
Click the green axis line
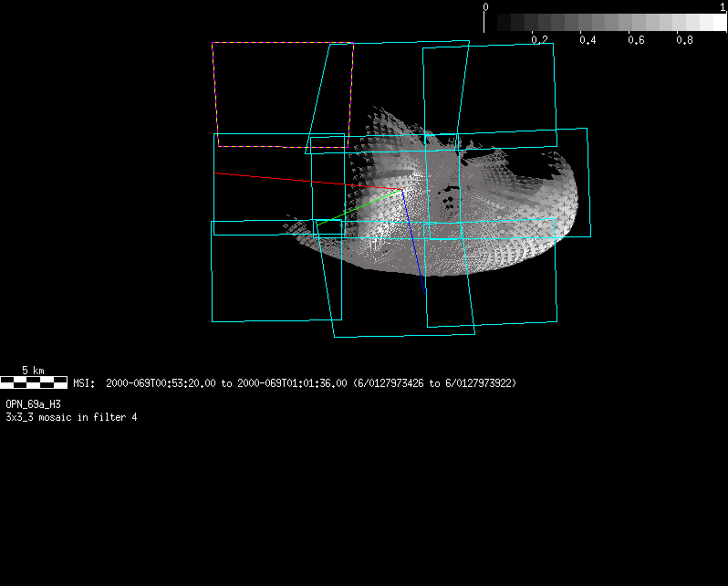point(360,206)
